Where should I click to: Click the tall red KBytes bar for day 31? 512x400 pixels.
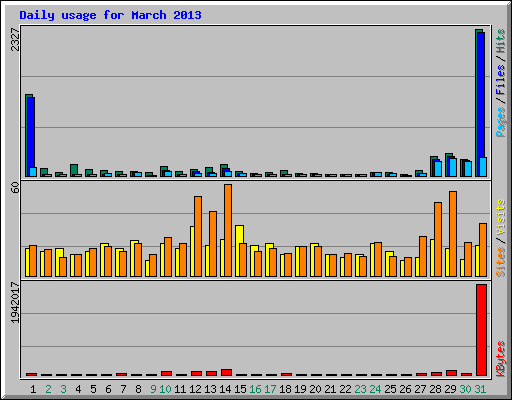pos(481,330)
